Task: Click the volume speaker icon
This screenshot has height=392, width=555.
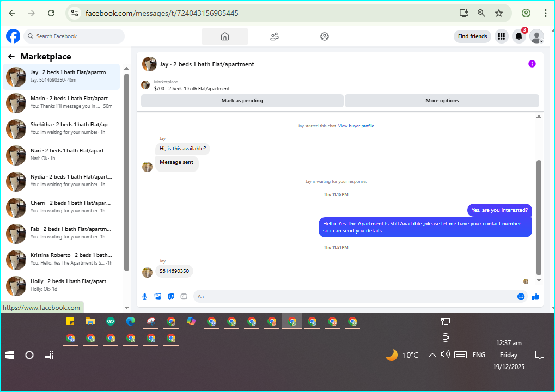Action: pyautogui.click(x=446, y=354)
